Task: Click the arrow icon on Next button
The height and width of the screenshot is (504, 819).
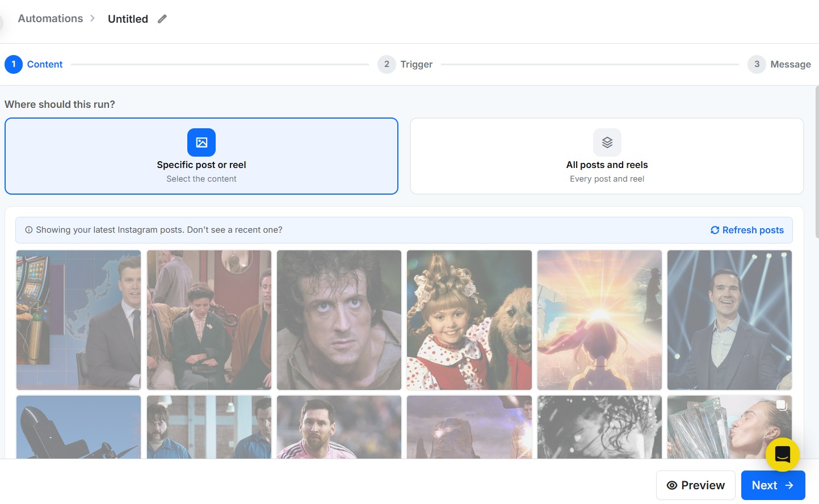Action: tap(789, 485)
